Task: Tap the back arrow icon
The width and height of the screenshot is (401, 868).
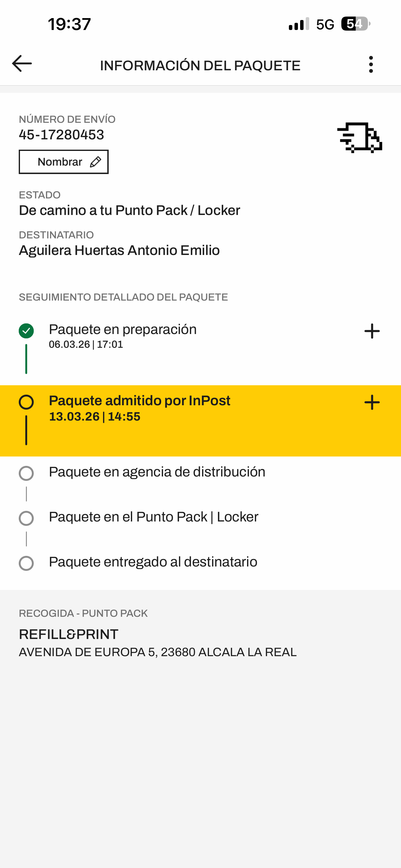Action: (22, 64)
